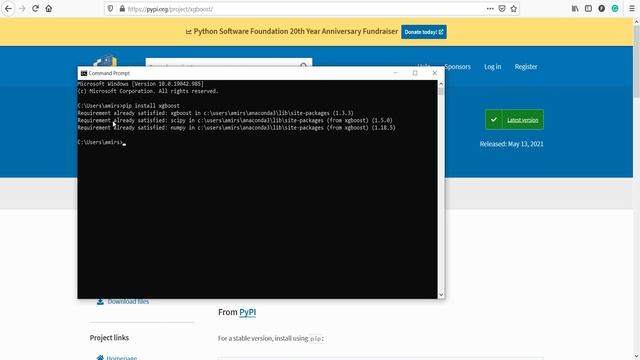This screenshot has height=360, width=640.
Task: Save page to Pocket icon
Action: [x=502, y=9]
